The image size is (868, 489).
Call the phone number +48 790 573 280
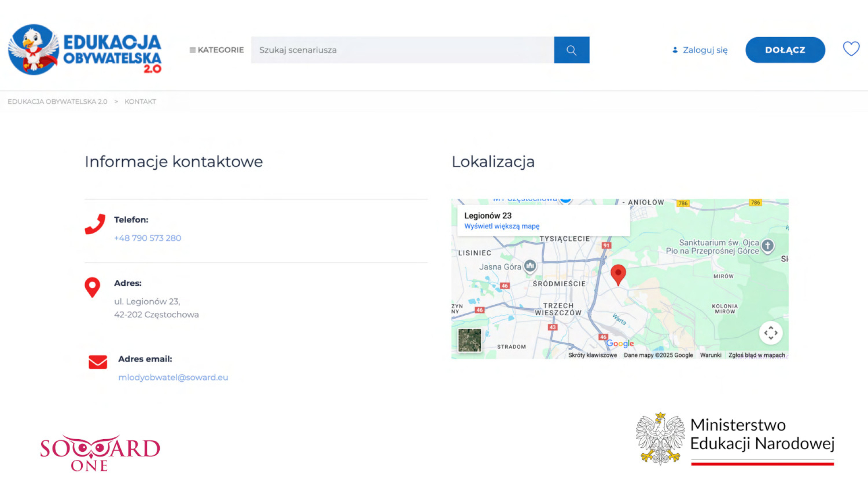coord(147,238)
